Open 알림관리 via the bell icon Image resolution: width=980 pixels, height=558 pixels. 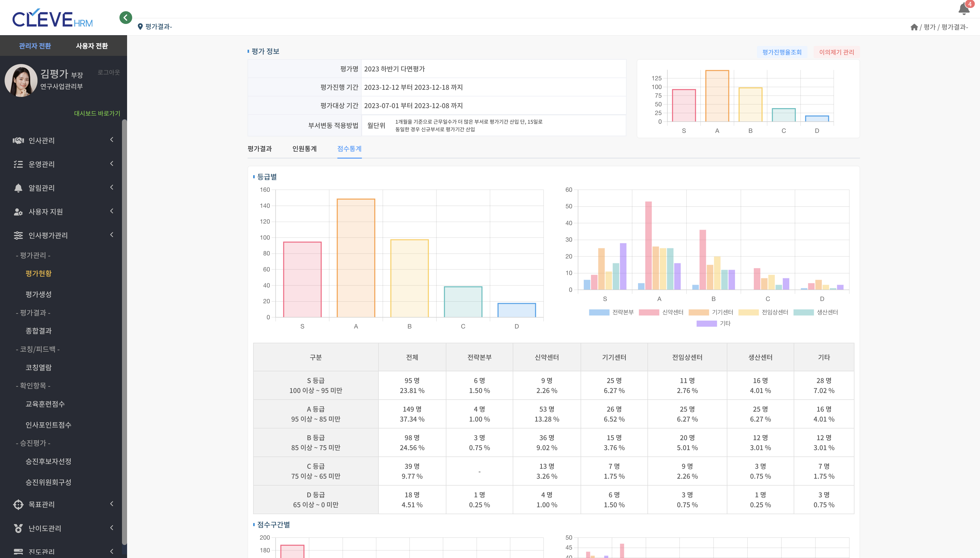coord(18,188)
